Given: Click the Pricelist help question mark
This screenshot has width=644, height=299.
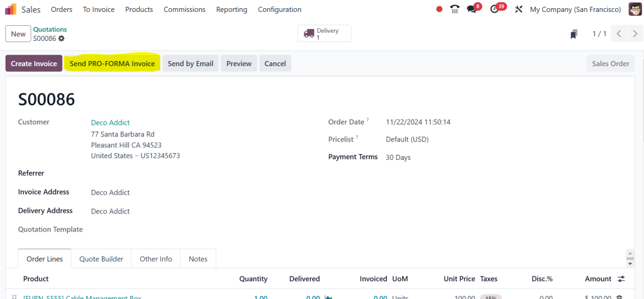Looking at the screenshot, I should click(x=357, y=138).
